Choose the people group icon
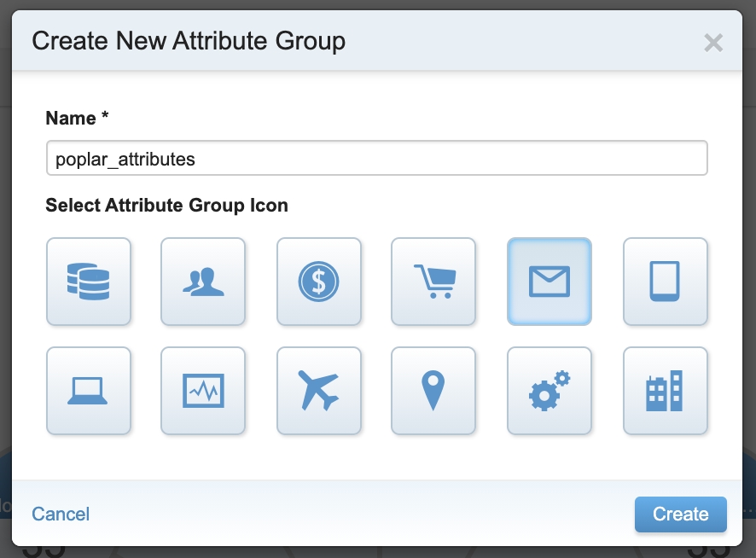Viewport: 756px width, 558px height. pyautogui.click(x=203, y=282)
